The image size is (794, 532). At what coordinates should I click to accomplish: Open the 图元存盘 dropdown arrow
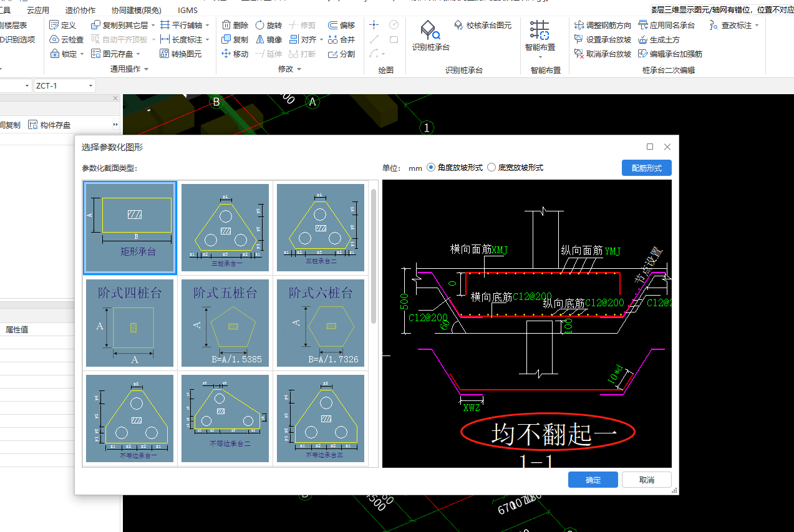coord(138,54)
